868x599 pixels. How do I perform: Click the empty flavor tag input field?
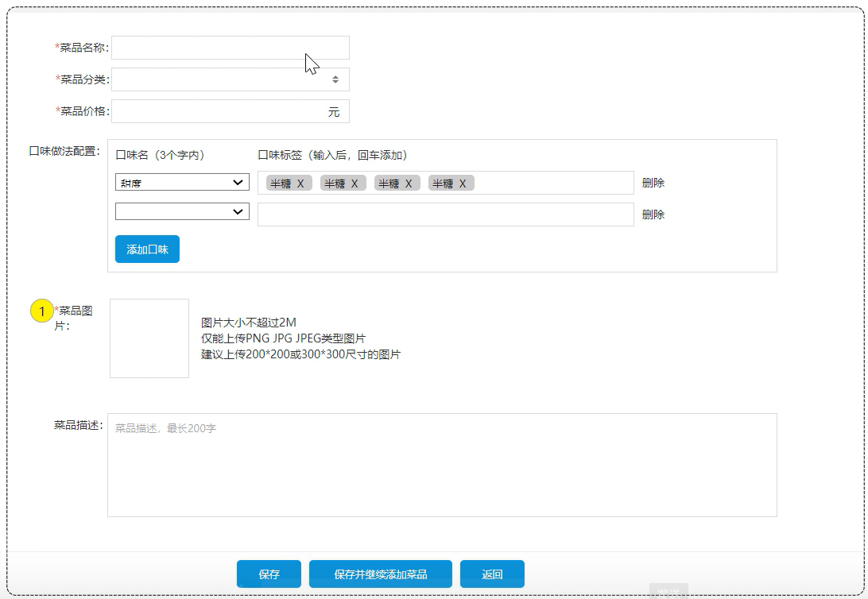(446, 214)
